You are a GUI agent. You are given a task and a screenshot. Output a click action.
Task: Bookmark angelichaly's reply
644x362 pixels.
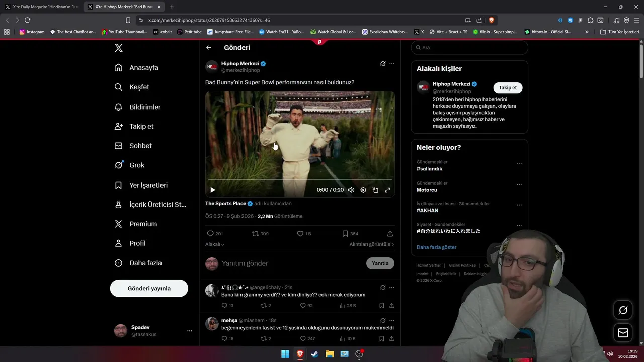coord(382,306)
